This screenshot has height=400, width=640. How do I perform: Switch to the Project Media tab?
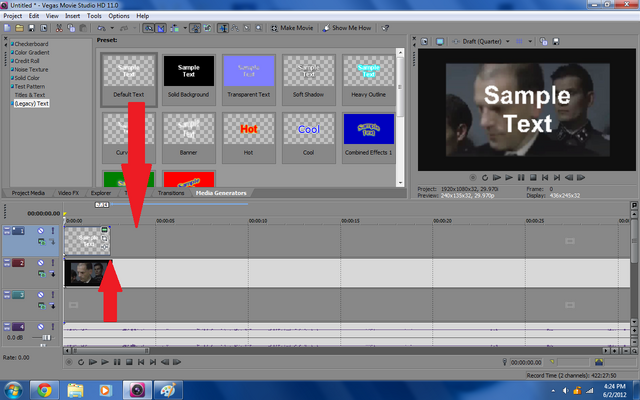point(28,193)
